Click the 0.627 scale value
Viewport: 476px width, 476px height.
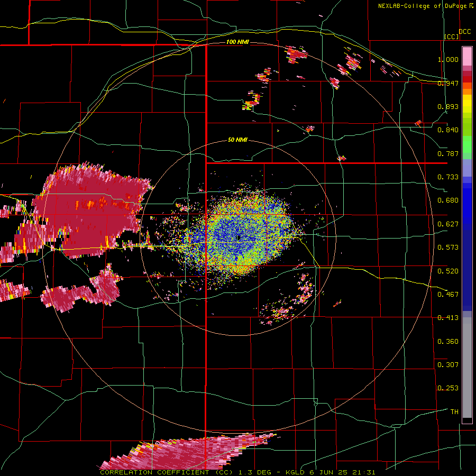tap(448, 224)
